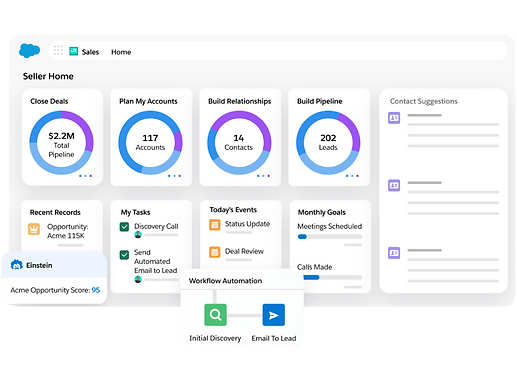Click the Sales app icon
Image resolution: width=517 pixels, height=370 pixels.
point(73,51)
